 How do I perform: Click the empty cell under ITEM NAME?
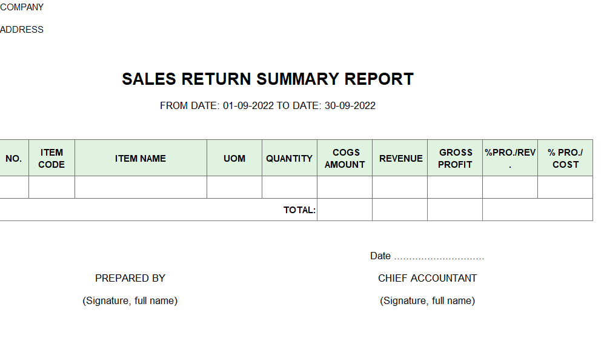click(141, 187)
